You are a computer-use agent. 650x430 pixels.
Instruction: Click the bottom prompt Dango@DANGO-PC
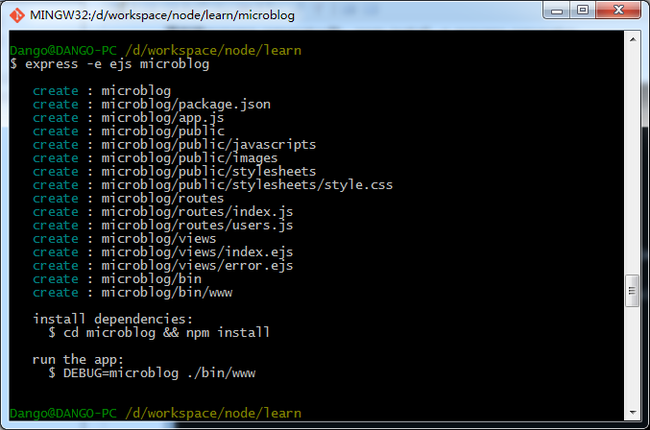point(63,413)
